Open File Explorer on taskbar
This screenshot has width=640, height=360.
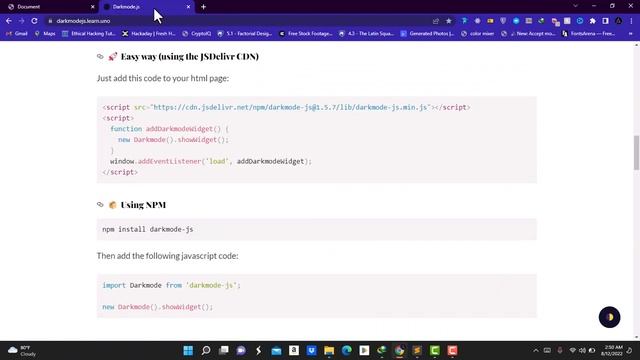[329, 351]
